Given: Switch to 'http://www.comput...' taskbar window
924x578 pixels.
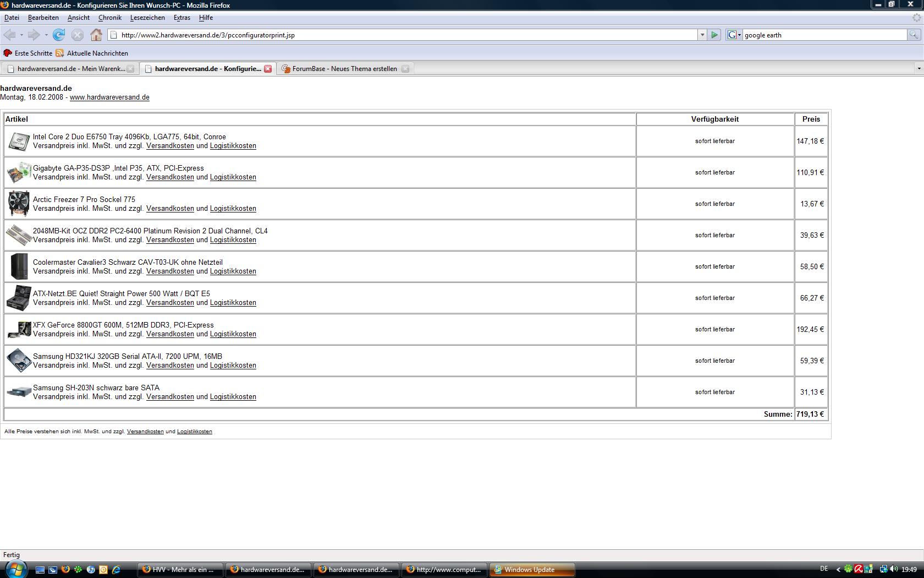Looking at the screenshot, I should [x=444, y=570].
